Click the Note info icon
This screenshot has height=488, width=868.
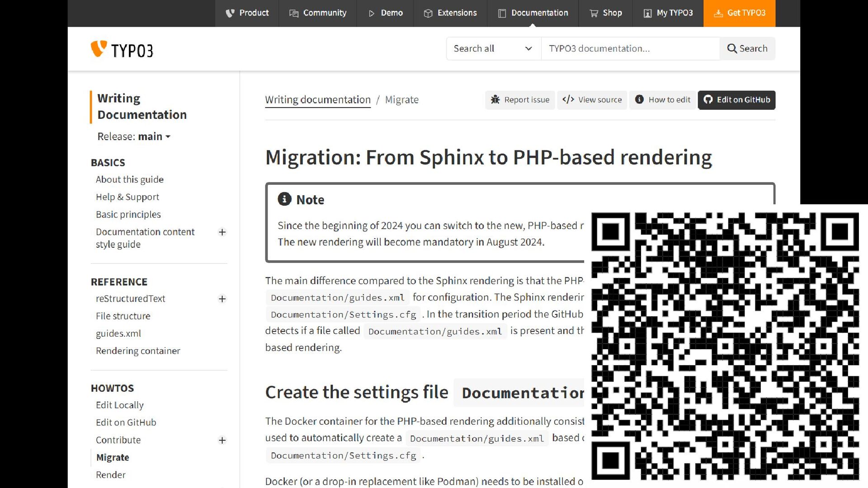[284, 199]
